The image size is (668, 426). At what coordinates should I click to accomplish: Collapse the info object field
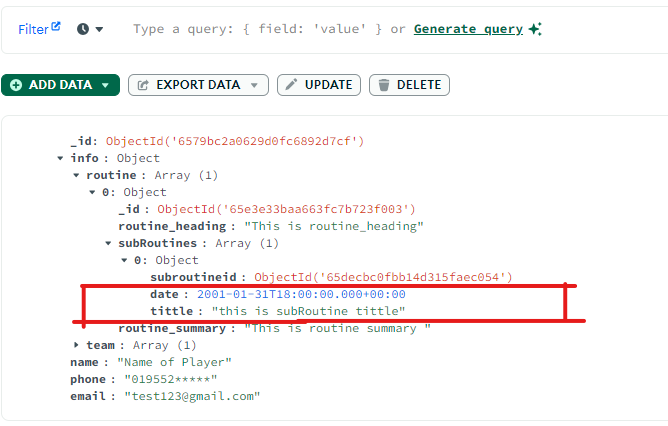pos(60,158)
